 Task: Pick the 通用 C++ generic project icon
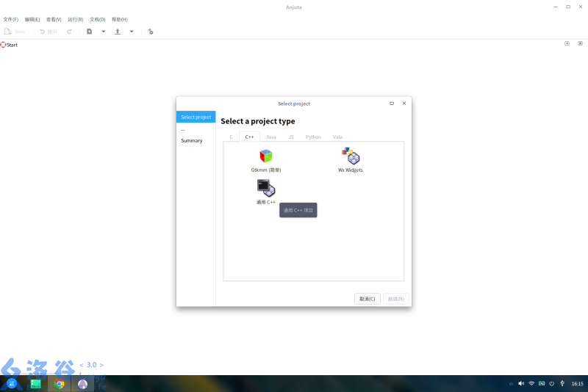(x=266, y=189)
